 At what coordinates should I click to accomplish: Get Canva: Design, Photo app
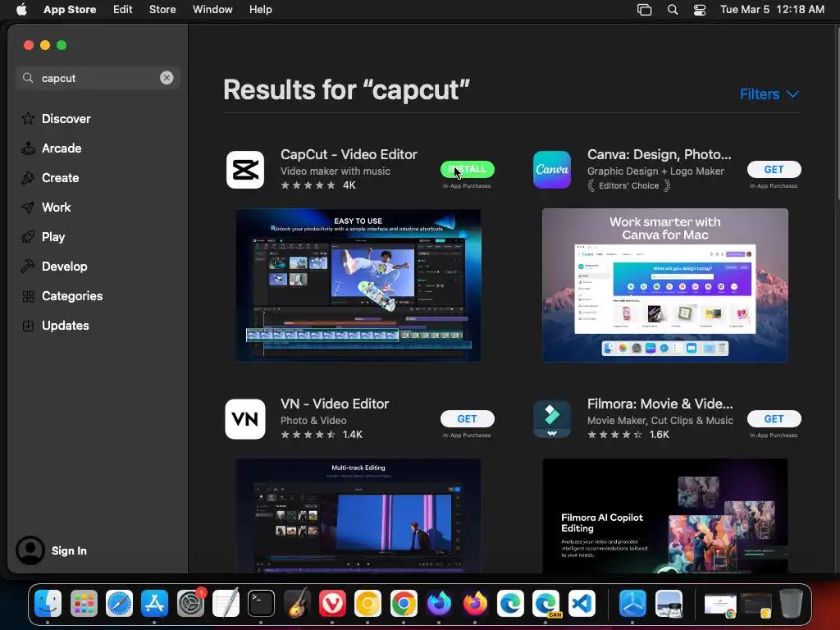point(774,169)
